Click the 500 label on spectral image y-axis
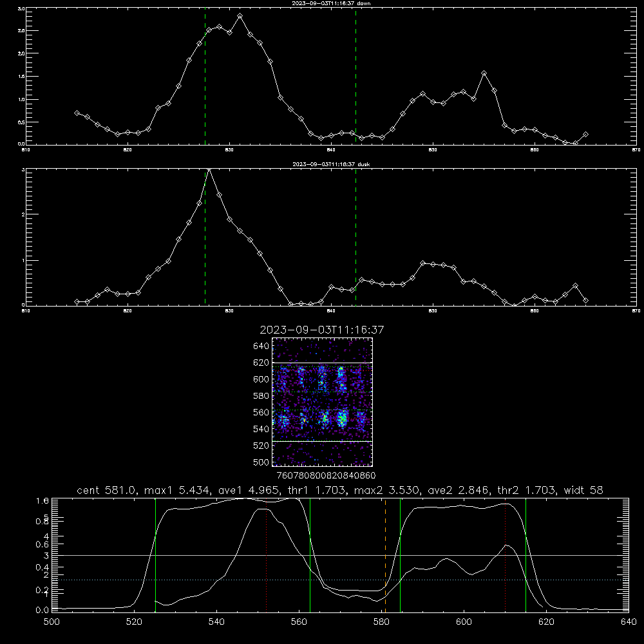Image resolution: width=644 pixels, height=644 pixels. (x=261, y=462)
